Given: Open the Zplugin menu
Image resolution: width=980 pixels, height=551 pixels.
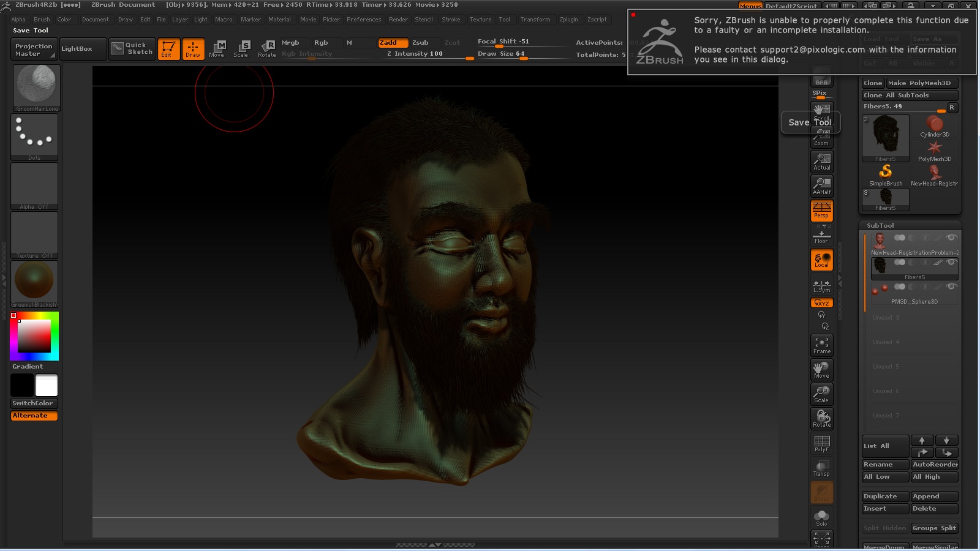Looking at the screenshot, I should [x=568, y=20].
